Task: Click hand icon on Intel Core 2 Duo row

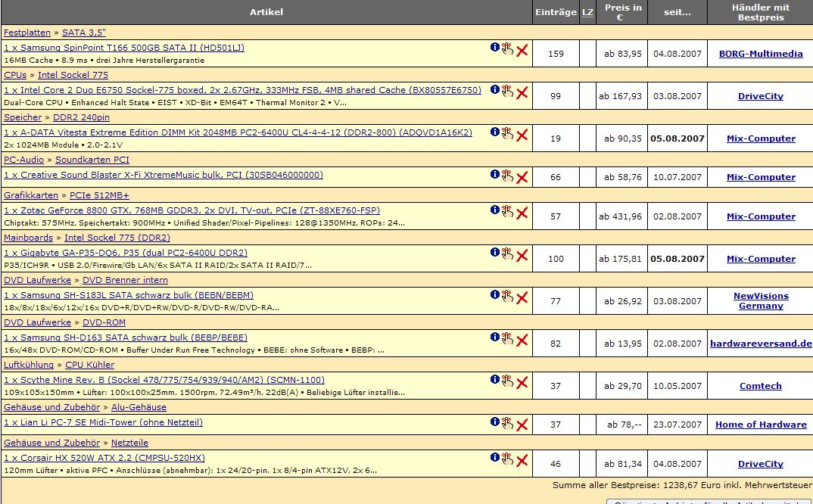Action: (x=508, y=92)
